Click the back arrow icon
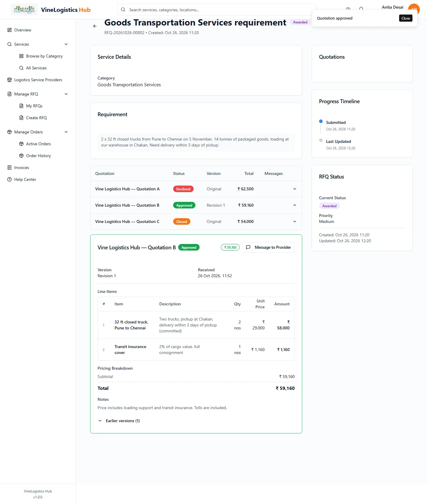This screenshot has height=504, width=427. tap(95, 26)
